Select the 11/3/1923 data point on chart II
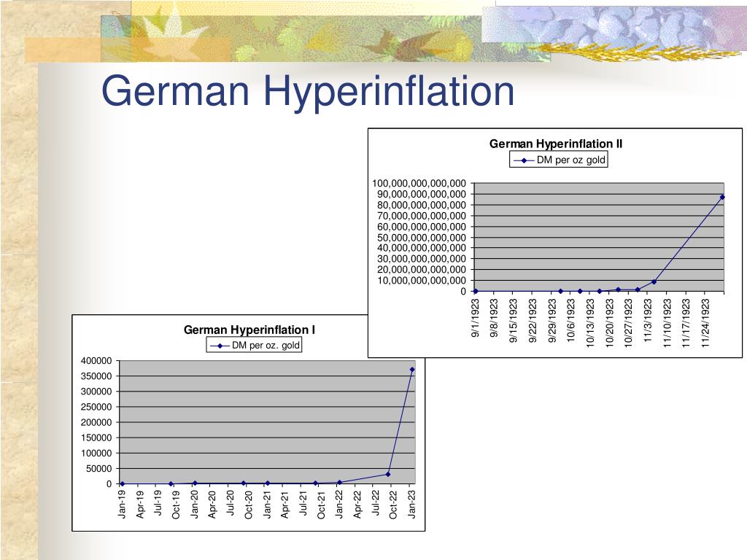 point(654,282)
